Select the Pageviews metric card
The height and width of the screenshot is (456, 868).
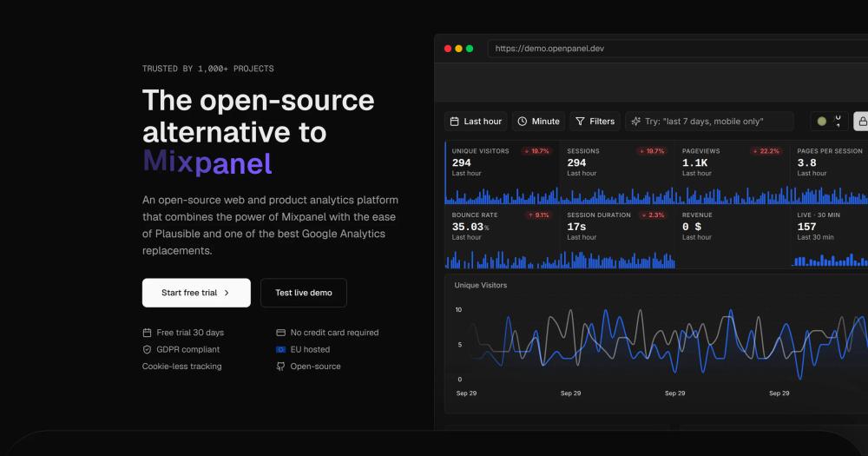coord(733,172)
